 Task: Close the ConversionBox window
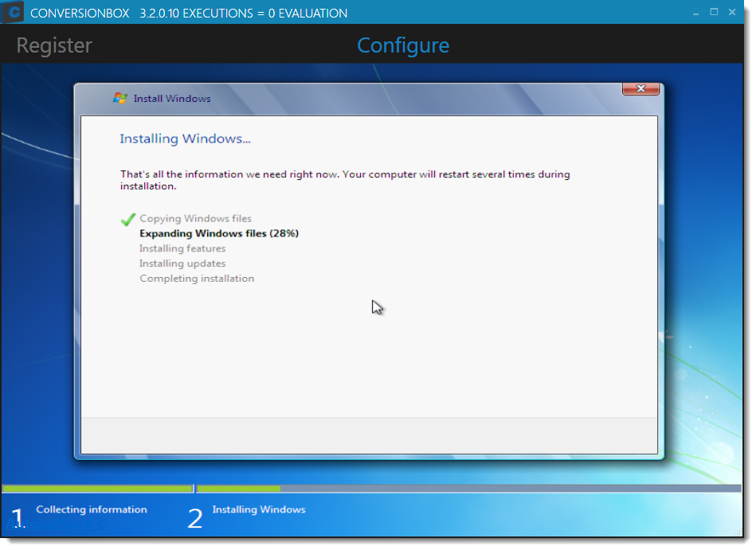tap(732, 12)
